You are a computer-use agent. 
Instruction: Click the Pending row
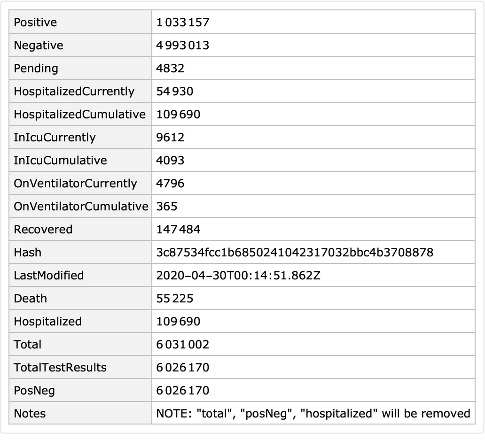(36, 68)
